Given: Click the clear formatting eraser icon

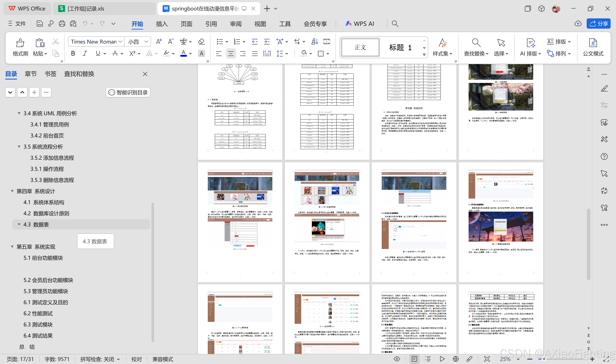Looking at the screenshot, I should click(201, 41).
